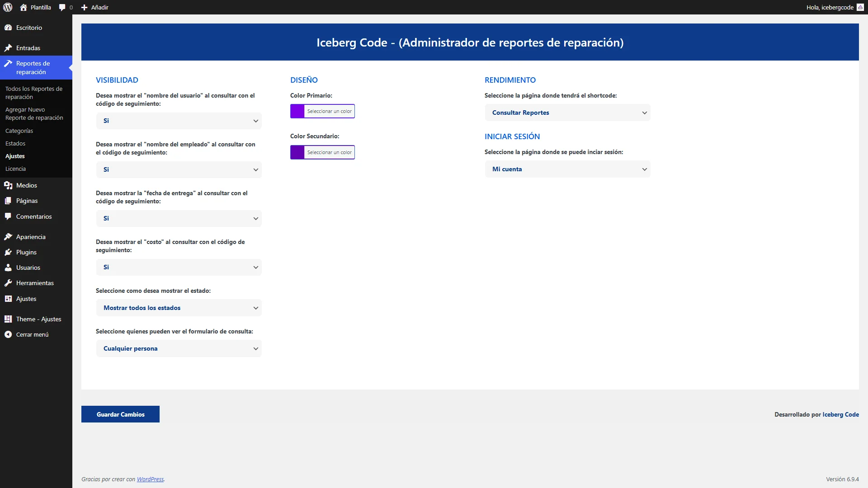This screenshot has height=488, width=868.
Task: Click the Guardar Cambios button
Action: pyautogui.click(x=120, y=414)
